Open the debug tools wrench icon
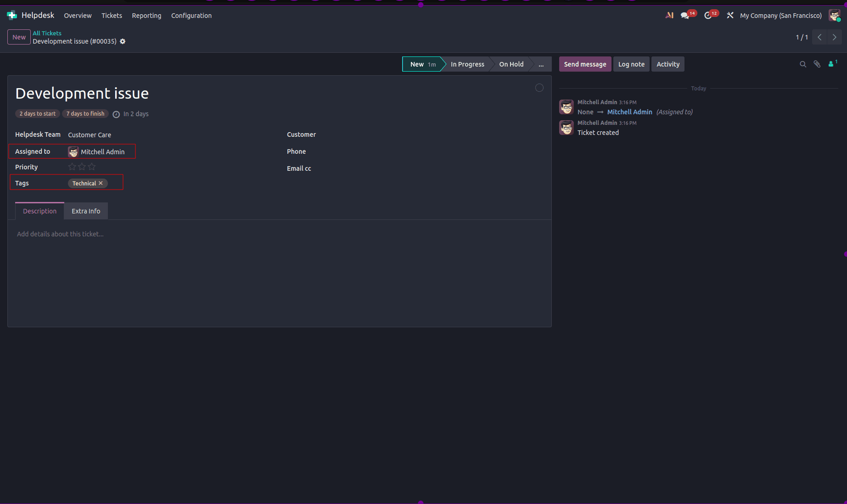 [730, 15]
